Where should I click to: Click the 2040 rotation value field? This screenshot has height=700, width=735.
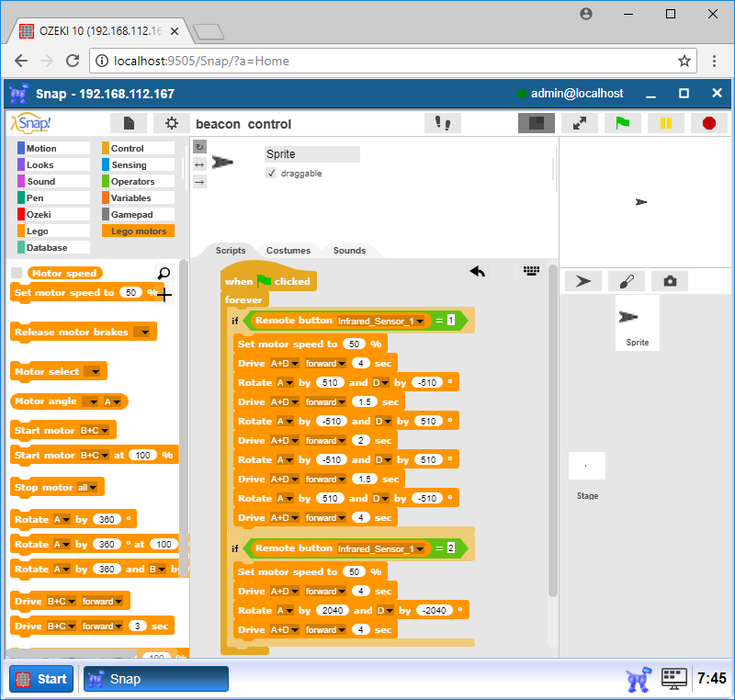[x=333, y=611]
